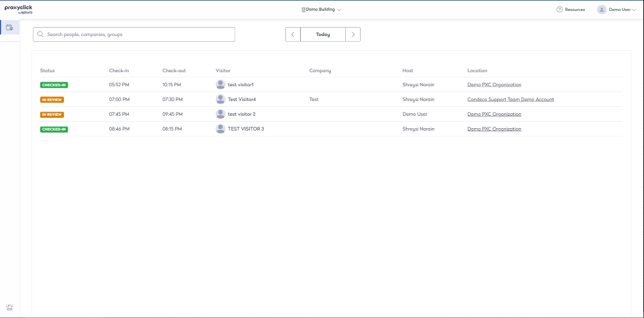Click the Demo User avatar icon
The width and height of the screenshot is (644, 318).
coord(601,10)
